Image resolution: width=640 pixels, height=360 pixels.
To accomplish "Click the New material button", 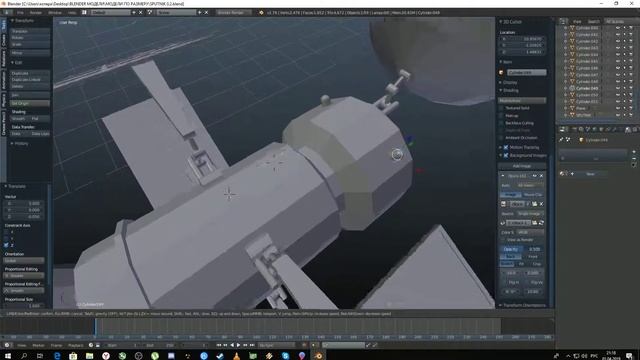I will click(590, 174).
